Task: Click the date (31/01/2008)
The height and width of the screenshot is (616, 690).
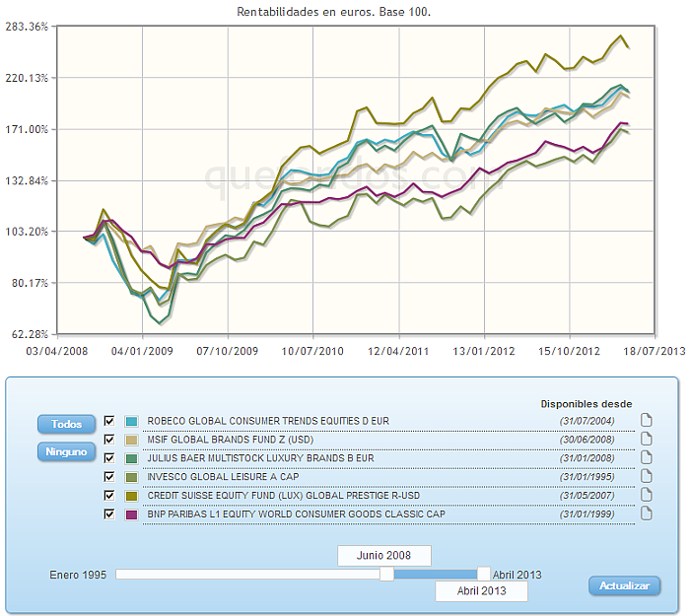Action: (x=587, y=458)
